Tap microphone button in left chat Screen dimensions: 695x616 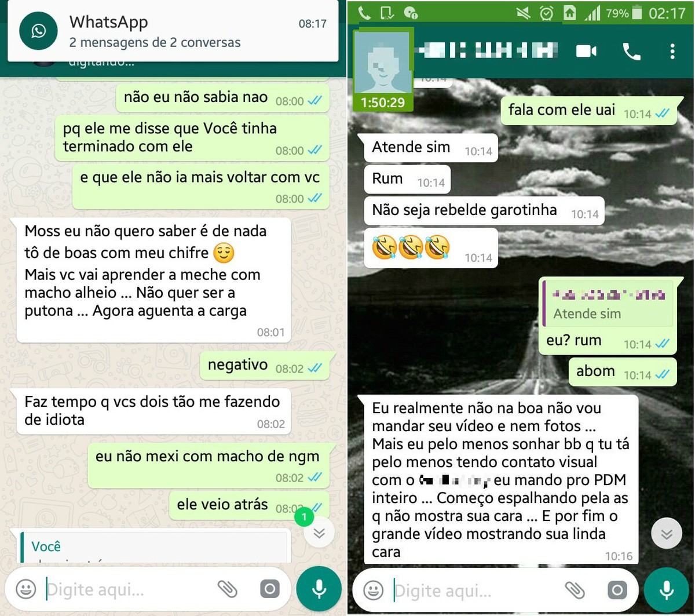[319, 590]
